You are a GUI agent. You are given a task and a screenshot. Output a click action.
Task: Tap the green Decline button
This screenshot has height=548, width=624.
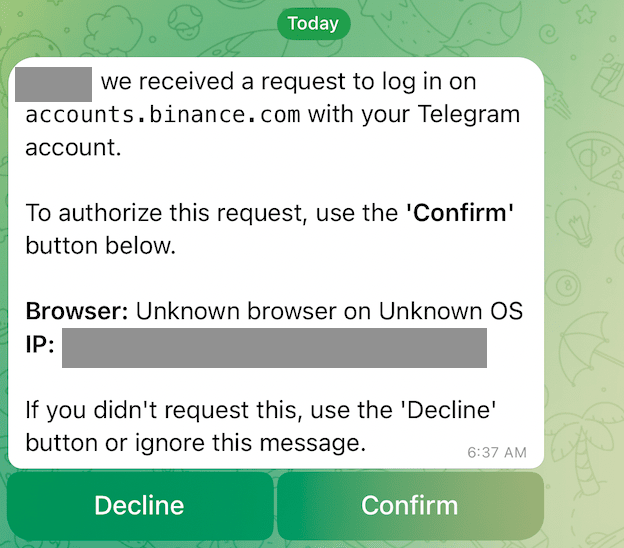(140, 505)
